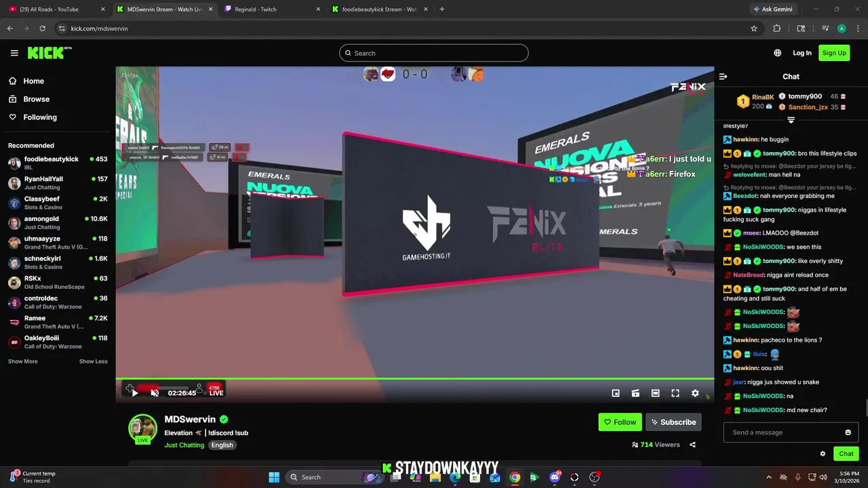Focus the Kick search box
Viewport: 868px width, 488px height.
click(x=434, y=53)
